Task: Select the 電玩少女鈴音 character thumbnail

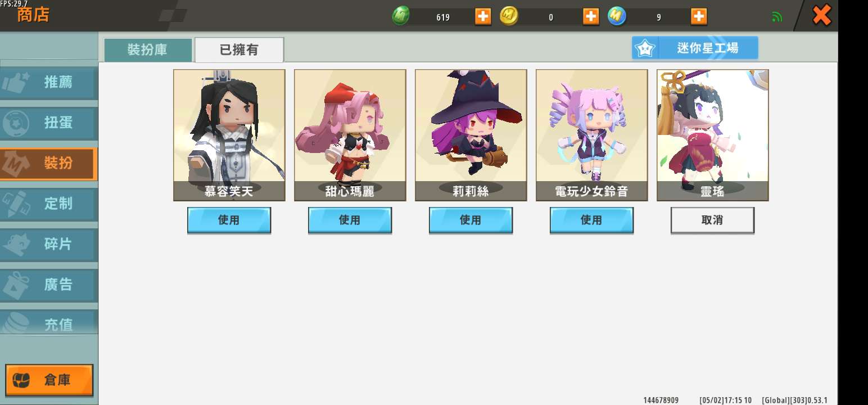Action: pyautogui.click(x=591, y=135)
